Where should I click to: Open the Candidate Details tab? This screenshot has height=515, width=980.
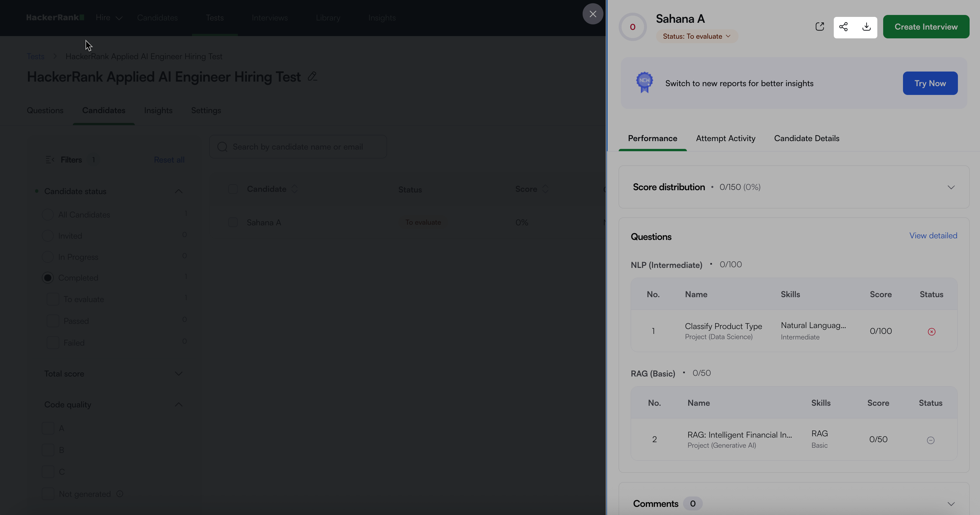coord(806,139)
